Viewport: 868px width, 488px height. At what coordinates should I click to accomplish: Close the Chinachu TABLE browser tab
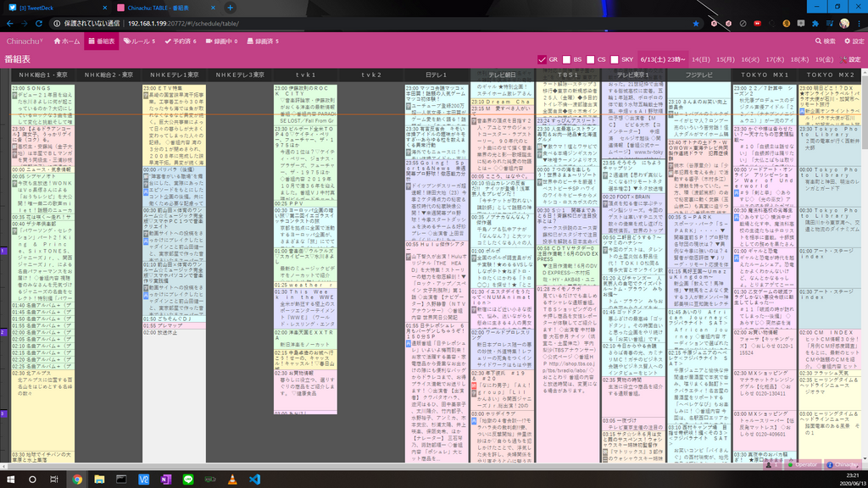pos(213,8)
